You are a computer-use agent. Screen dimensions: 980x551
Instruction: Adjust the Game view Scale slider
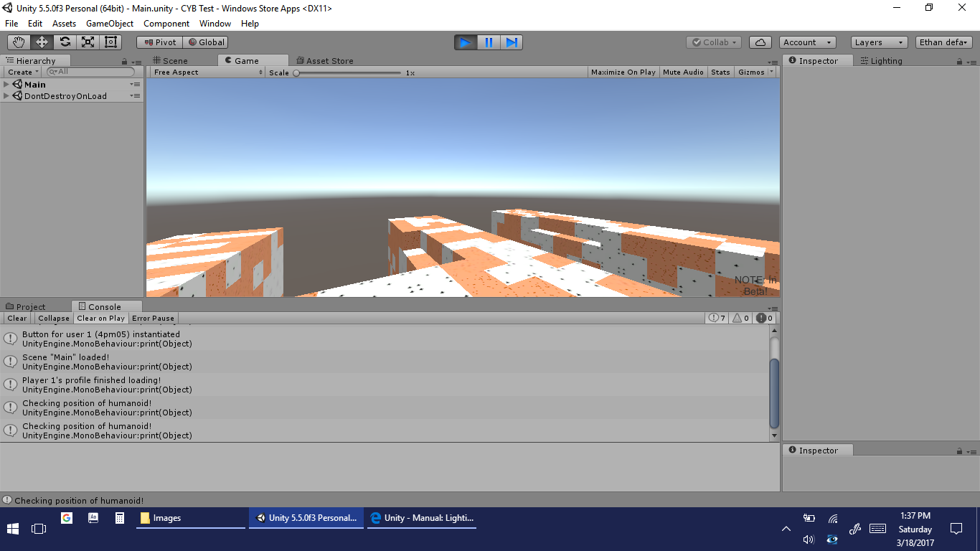296,72
